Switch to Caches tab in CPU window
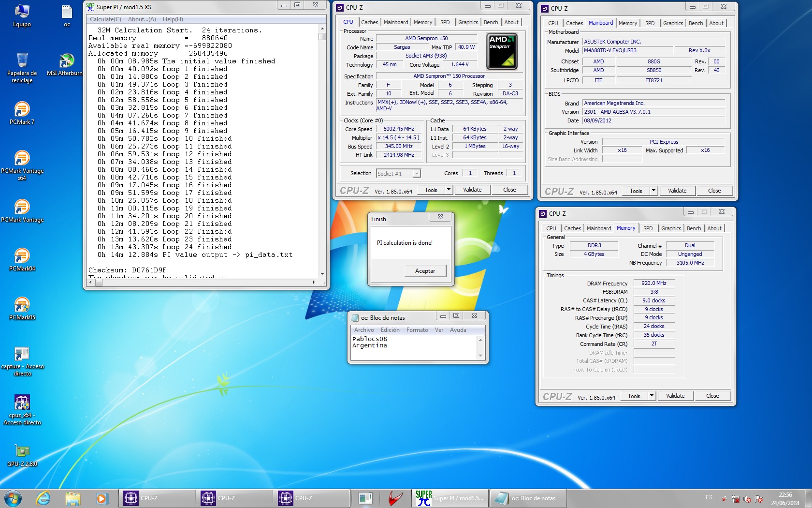Viewport: 812px width, 508px height. tap(370, 22)
